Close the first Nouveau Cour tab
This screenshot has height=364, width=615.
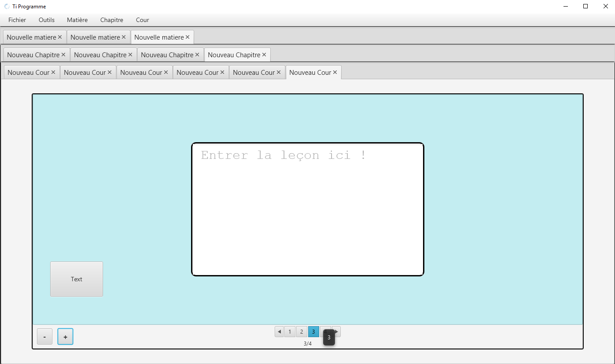[53, 73]
